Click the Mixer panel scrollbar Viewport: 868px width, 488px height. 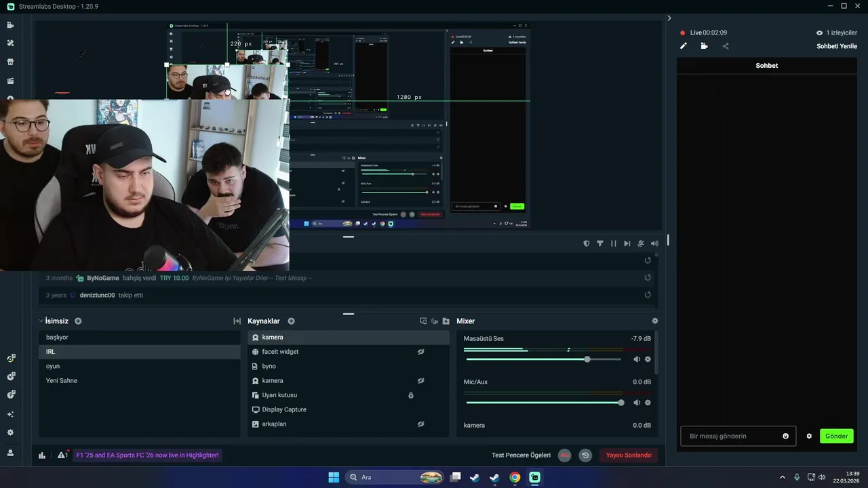[656, 352]
